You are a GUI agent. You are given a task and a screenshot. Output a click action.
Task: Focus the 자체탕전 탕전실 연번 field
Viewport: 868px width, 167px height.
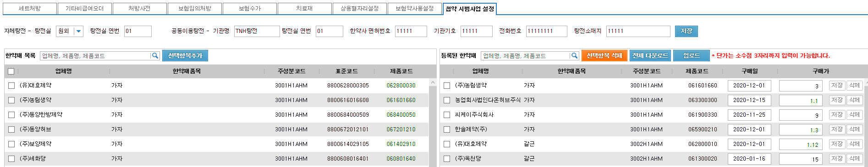[138, 31]
